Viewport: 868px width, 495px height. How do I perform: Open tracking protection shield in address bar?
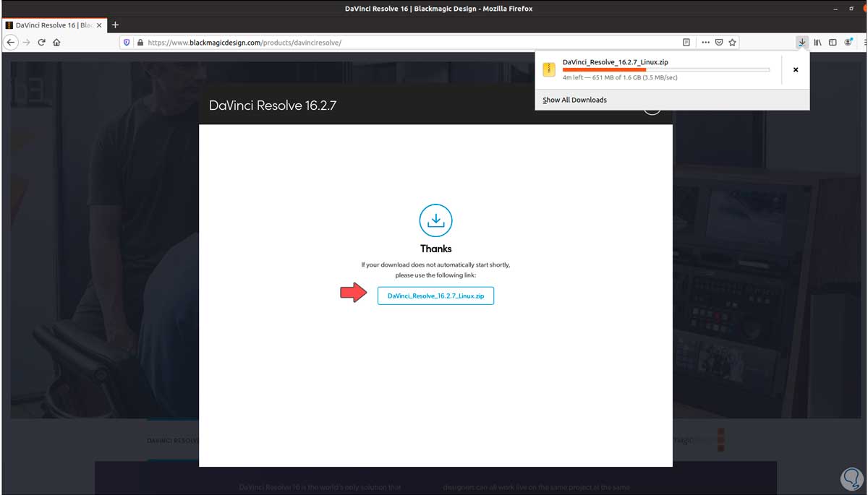127,42
